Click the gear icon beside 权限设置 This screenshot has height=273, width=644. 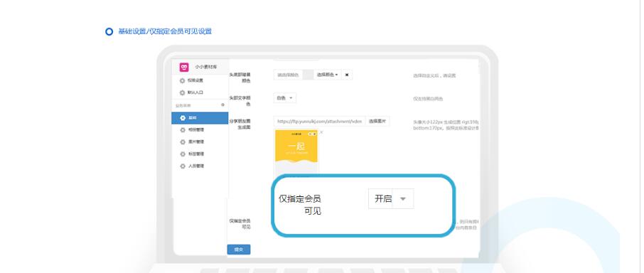183,81
